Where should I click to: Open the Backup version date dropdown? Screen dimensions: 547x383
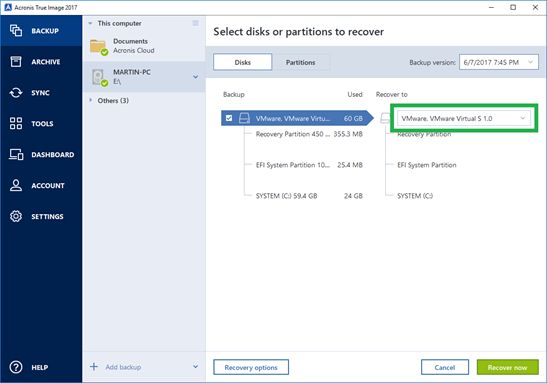coord(499,62)
